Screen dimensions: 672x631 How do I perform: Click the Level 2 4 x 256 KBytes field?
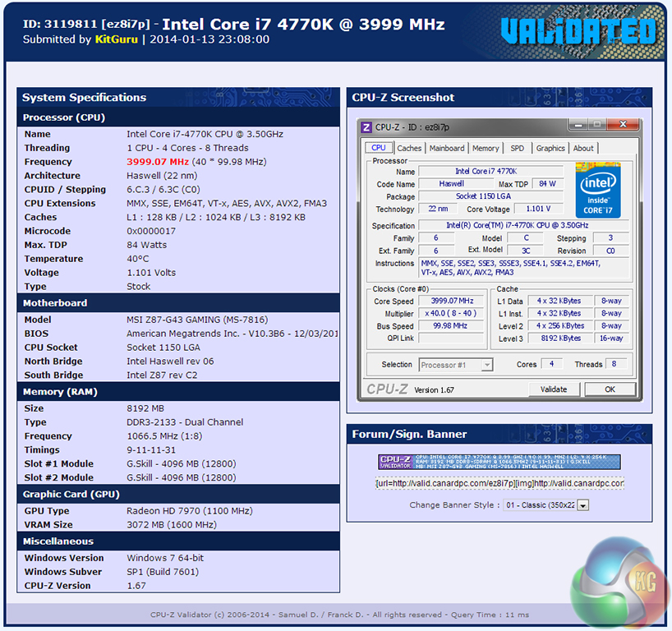560,326
